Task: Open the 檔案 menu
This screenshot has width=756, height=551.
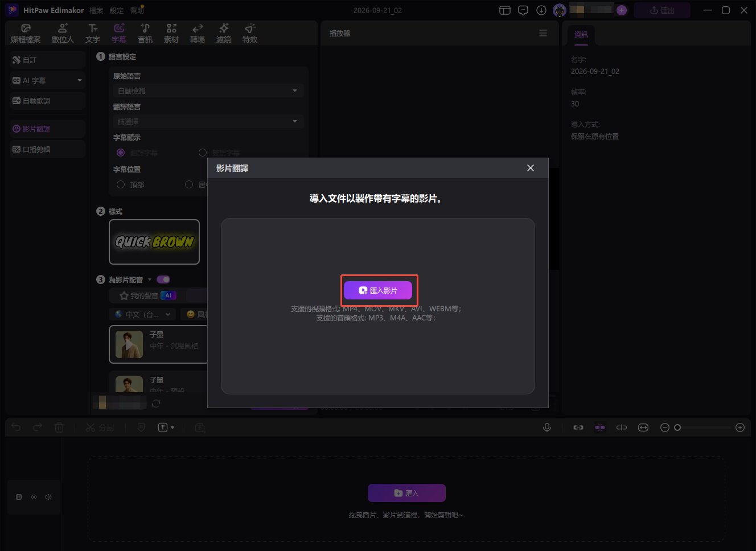Action: tap(96, 11)
